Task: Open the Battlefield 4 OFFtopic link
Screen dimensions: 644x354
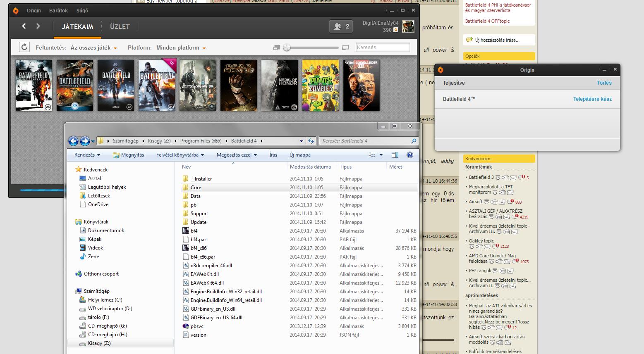Action: tap(487, 21)
